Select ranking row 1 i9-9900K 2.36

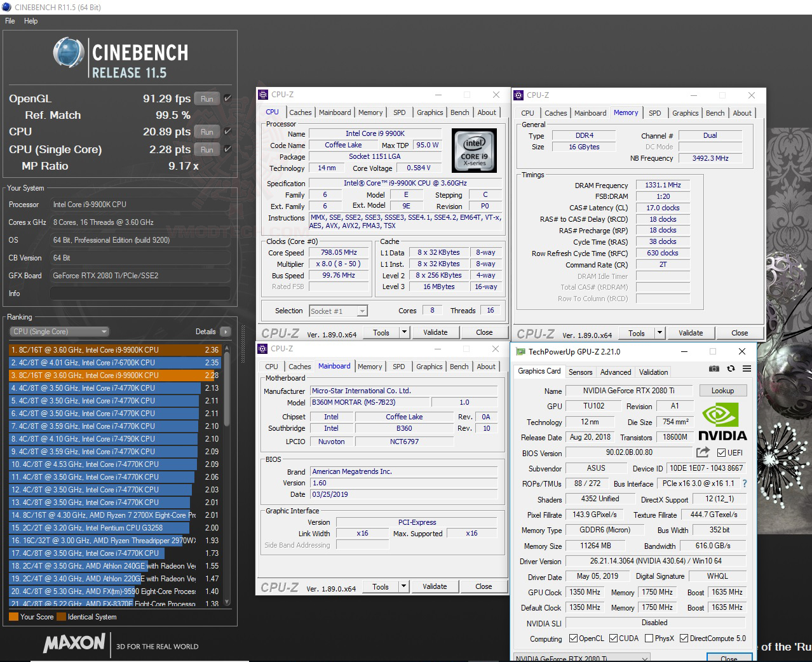coord(115,350)
